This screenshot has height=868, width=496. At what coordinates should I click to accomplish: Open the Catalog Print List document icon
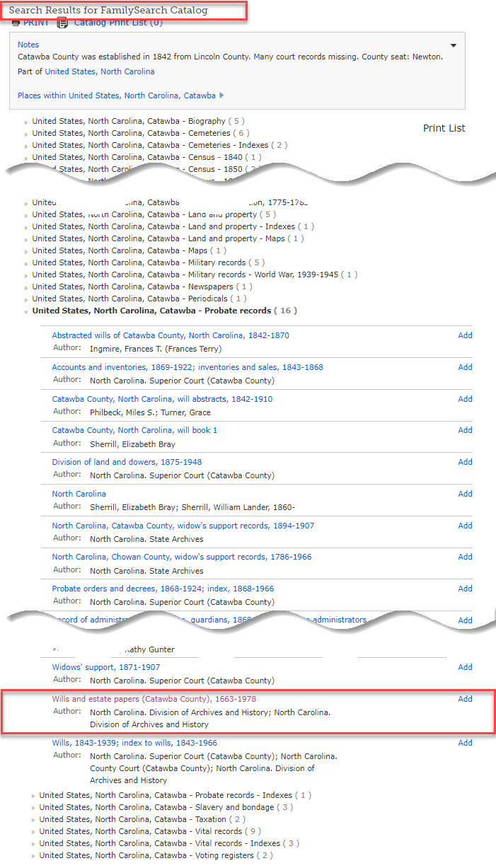point(63,23)
